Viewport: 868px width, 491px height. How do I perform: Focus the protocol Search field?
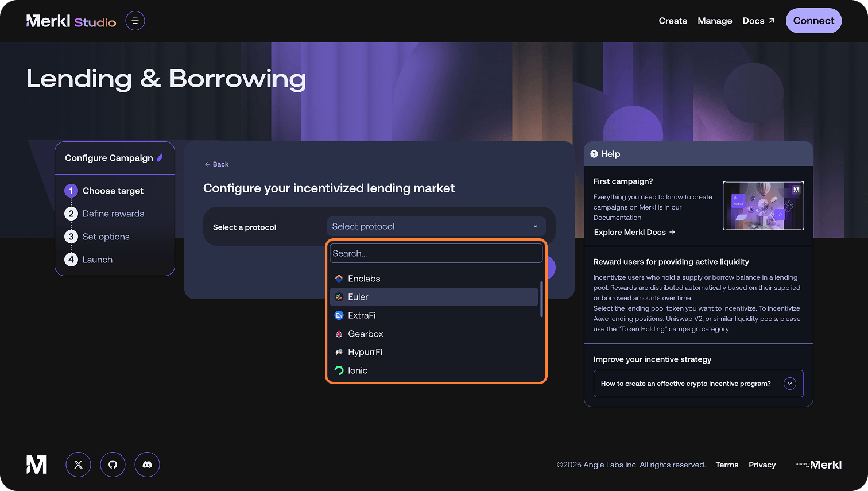(436, 253)
